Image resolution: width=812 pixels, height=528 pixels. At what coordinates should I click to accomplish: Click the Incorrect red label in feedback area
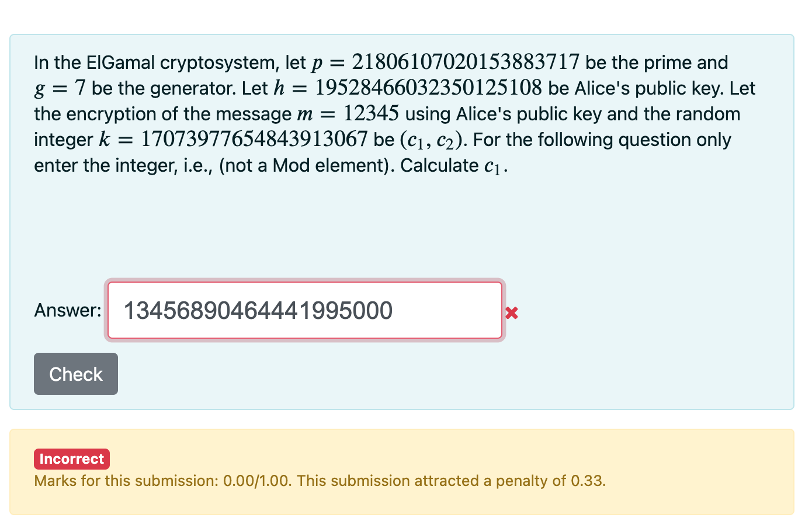pyautogui.click(x=71, y=458)
